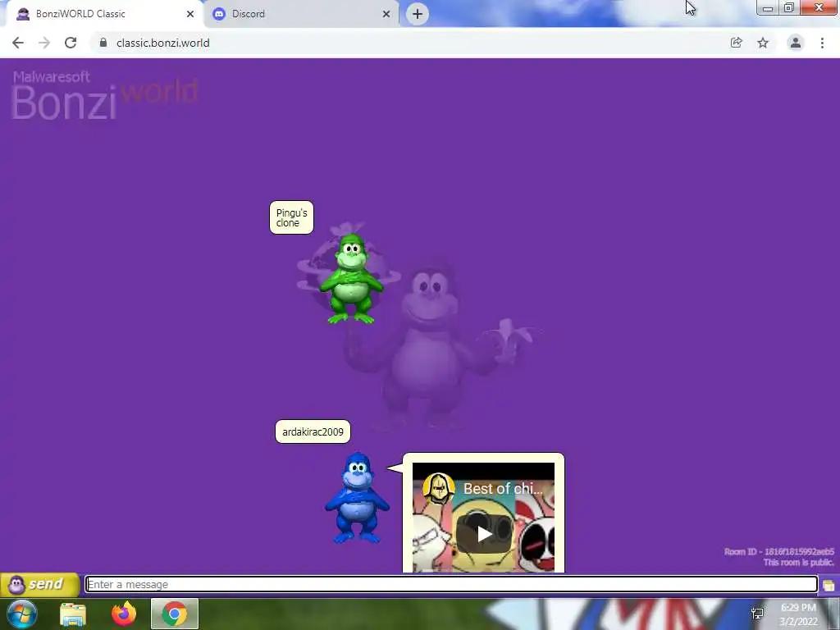Click the yellow icon beside message box

pyautogui.click(x=829, y=585)
